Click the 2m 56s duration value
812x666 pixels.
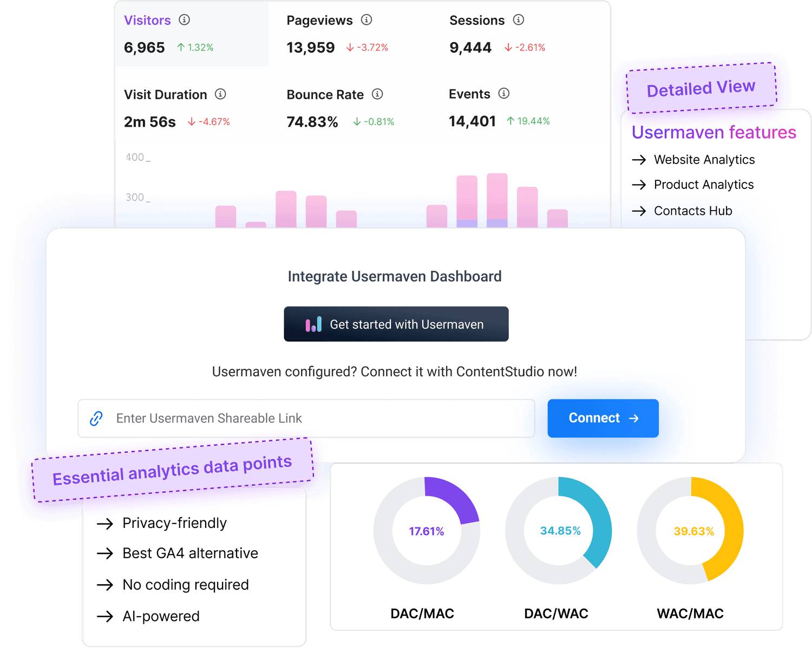[x=150, y=122]
